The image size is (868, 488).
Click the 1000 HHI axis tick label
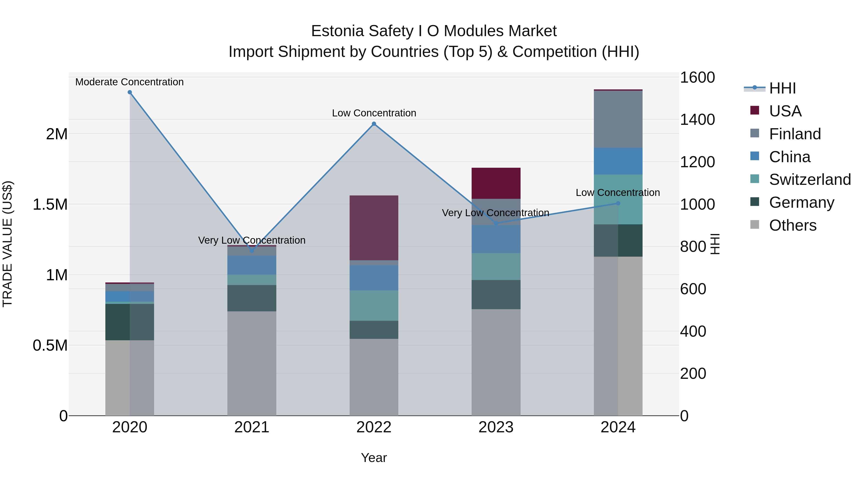point(698,204)
